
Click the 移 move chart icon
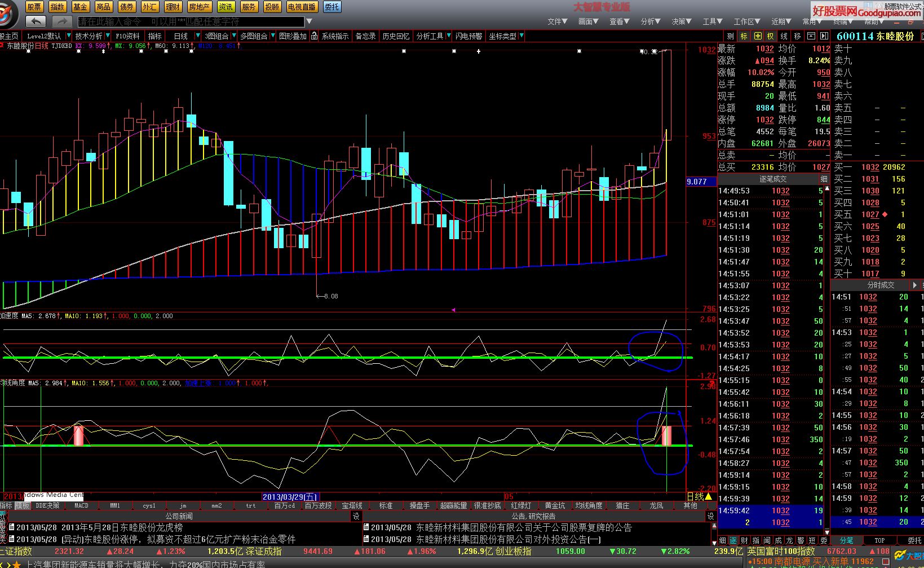pyautogui.click(x=797, y=36)
